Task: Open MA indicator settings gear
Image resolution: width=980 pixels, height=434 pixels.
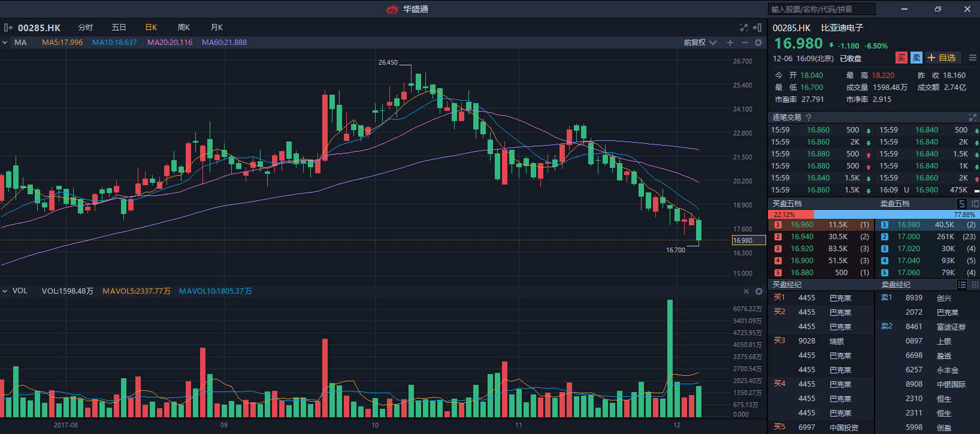Action: pyautogui.click(x=758, y=43)
